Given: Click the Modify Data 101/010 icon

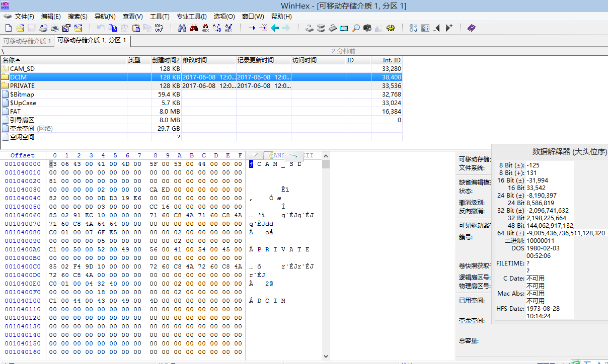Looking at the screenshot, I should (x=159, y=28).
